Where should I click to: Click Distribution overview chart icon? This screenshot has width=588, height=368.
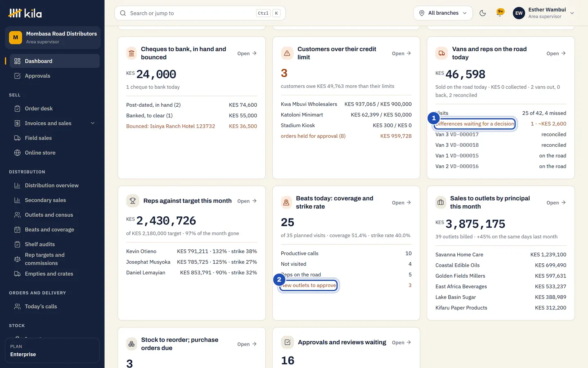[x=17, y=185]
